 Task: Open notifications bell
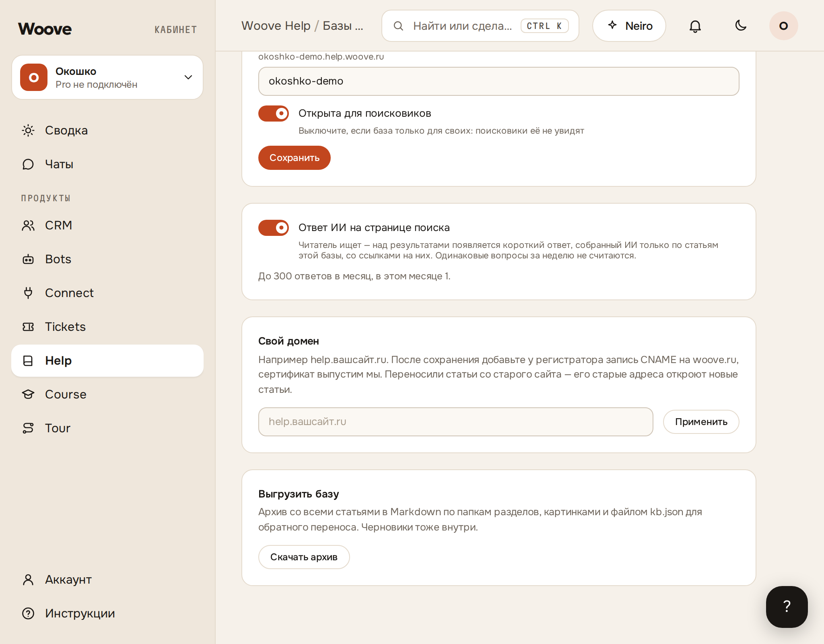695,26
